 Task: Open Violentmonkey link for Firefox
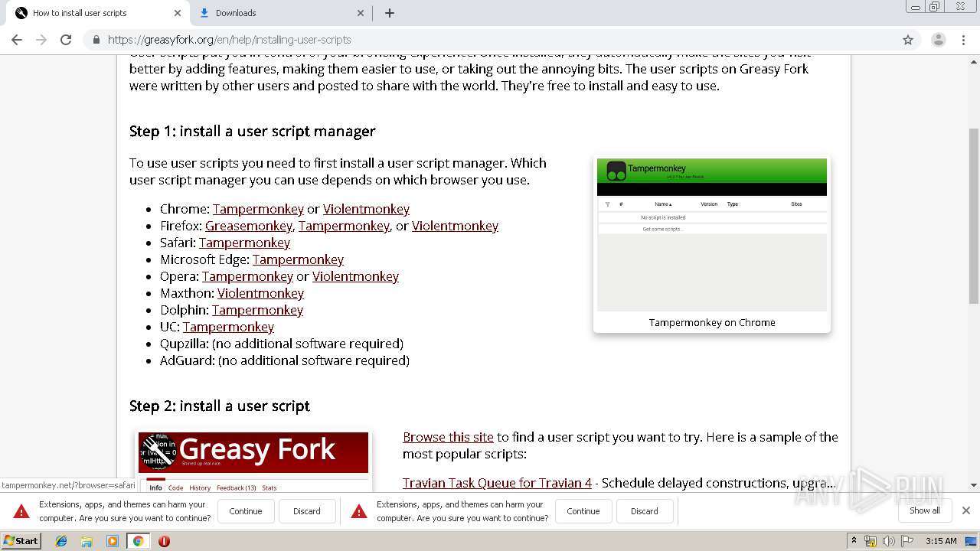(x=455, y=226)
